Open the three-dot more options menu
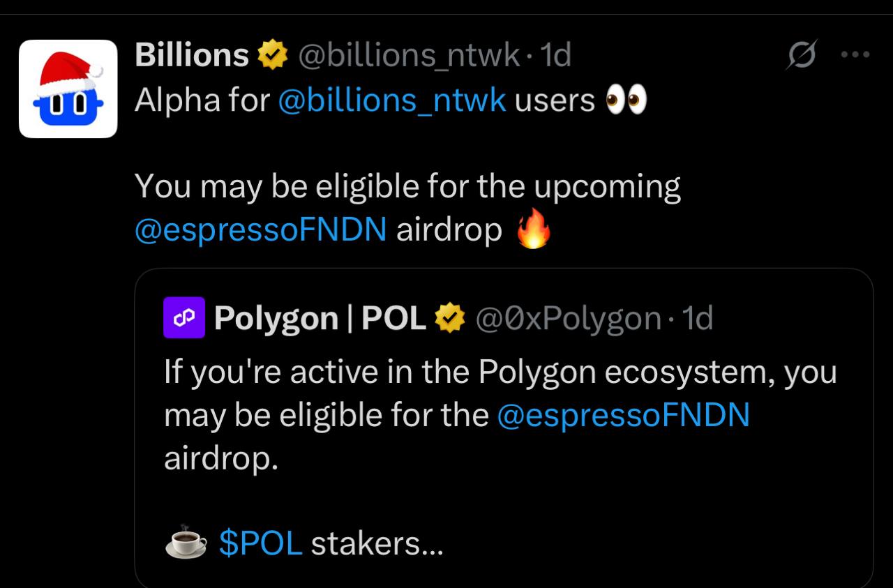893x588 pixels. [x=855, y=54]
